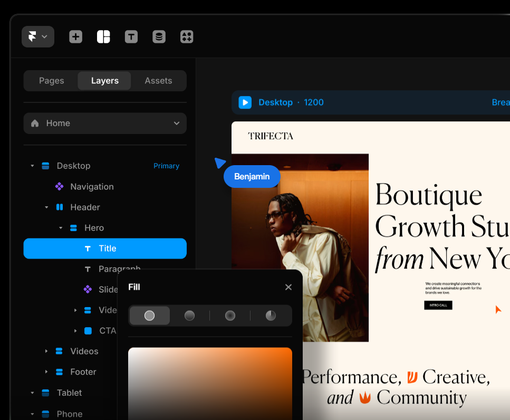The height and width of the screenshot is (420, 510).
Task: Expand the Footer layer
Action: [x=46, y=372]
